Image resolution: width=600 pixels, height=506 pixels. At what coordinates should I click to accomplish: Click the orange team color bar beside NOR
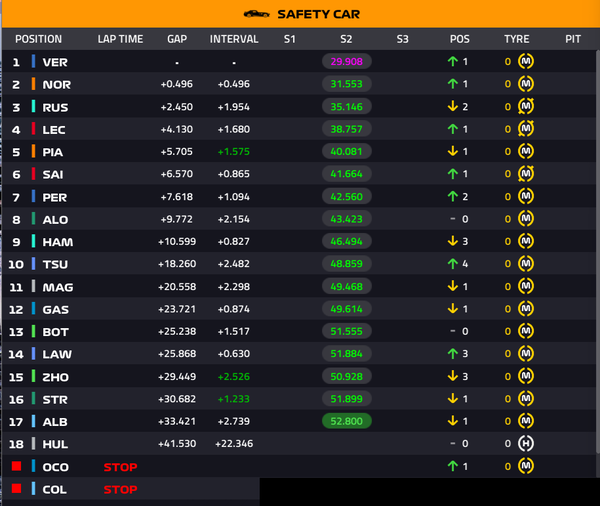[33, 85]
